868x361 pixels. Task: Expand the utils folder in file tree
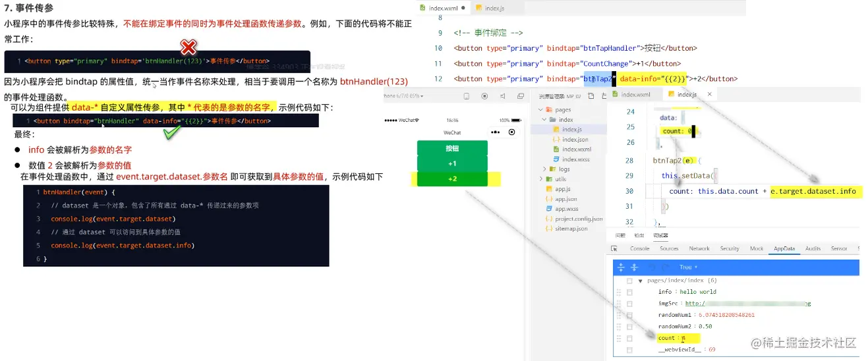541,179
